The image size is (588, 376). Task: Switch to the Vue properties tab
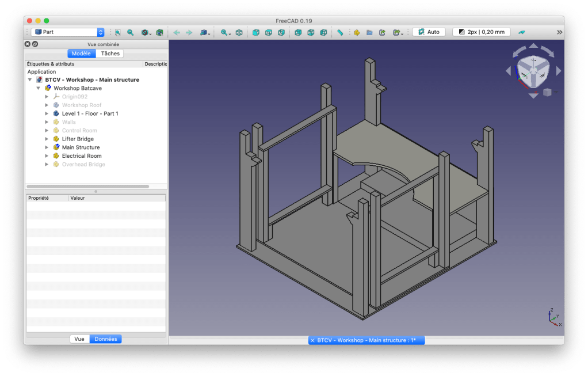79,339
